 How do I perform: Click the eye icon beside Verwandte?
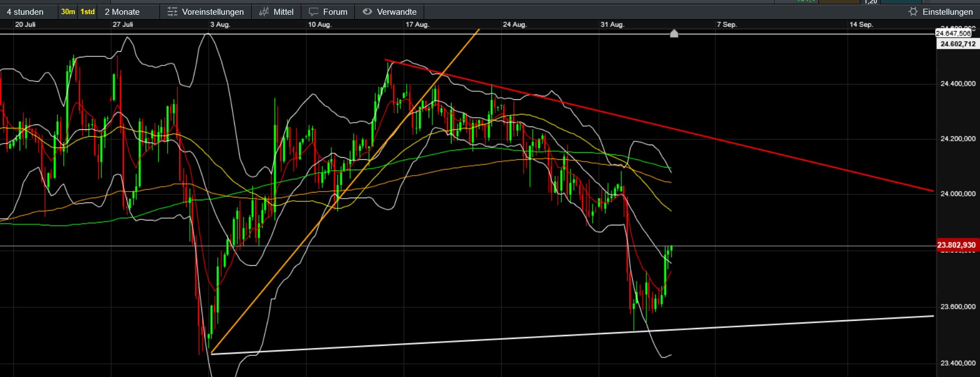[x=367, y=11]
